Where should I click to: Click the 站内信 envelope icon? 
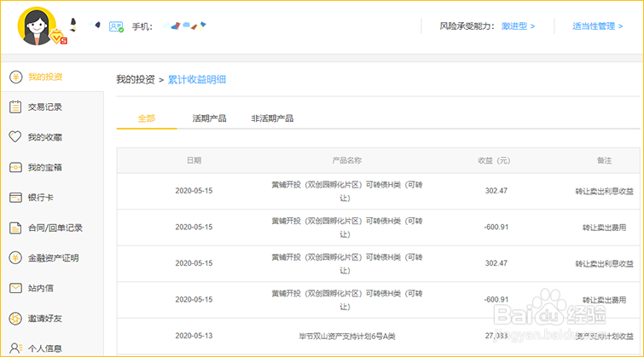(x=15, y=288)
